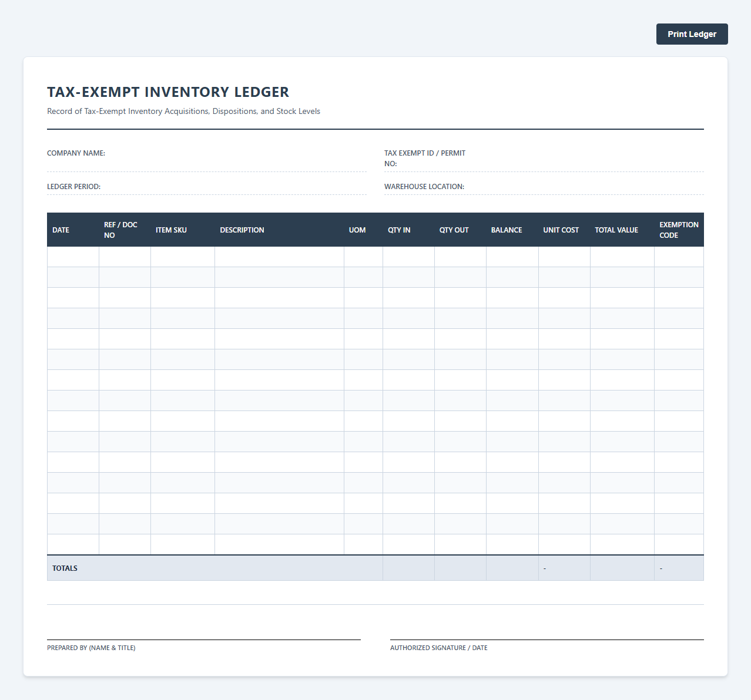The width and height of the screenshot is (751, 700).
Task: Click the TOTALS row label
Action: coord(65,568)
